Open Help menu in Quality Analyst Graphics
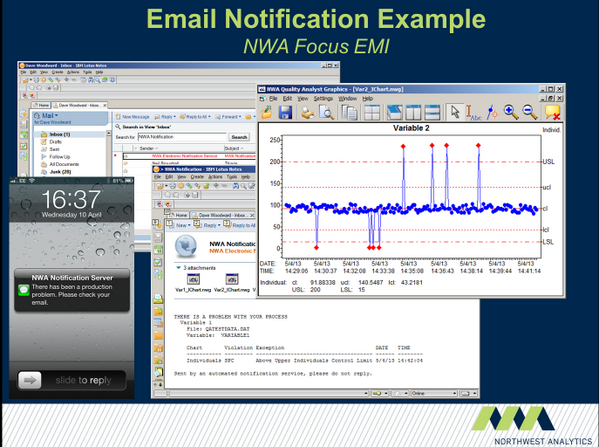Image resolution: width=599 pixels, height=447 pixels. coord(367,99)
